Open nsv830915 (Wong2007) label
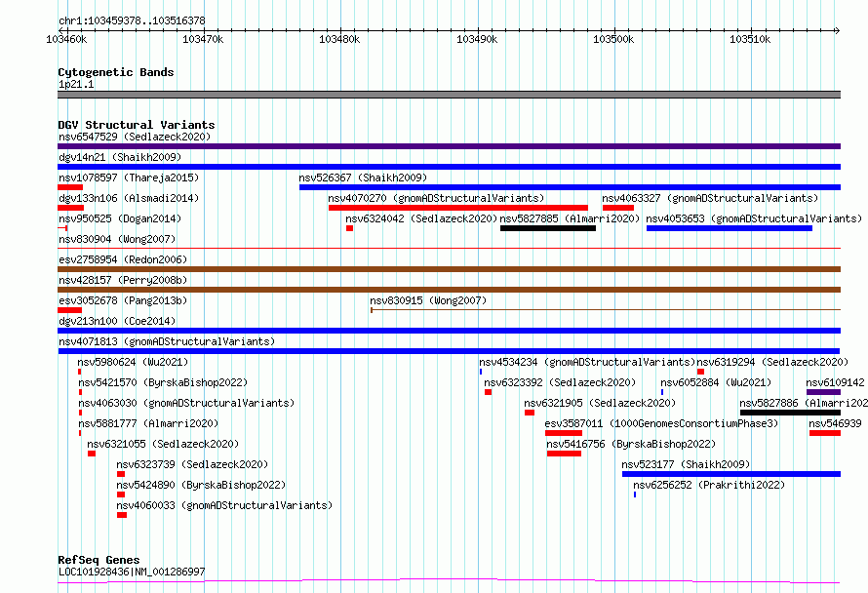Screen dimensions: 868x593 point(428,300)
